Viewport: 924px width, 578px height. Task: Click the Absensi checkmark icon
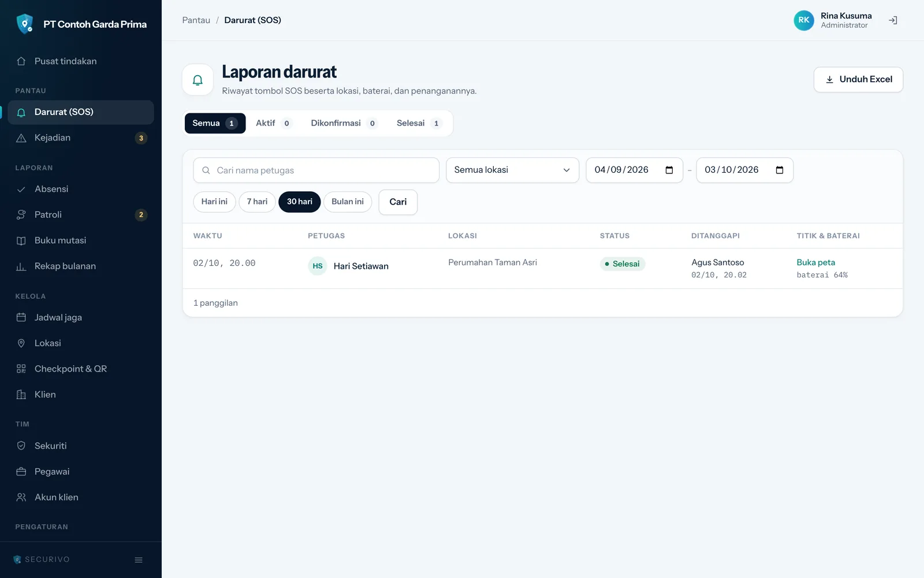coord(21,189)
